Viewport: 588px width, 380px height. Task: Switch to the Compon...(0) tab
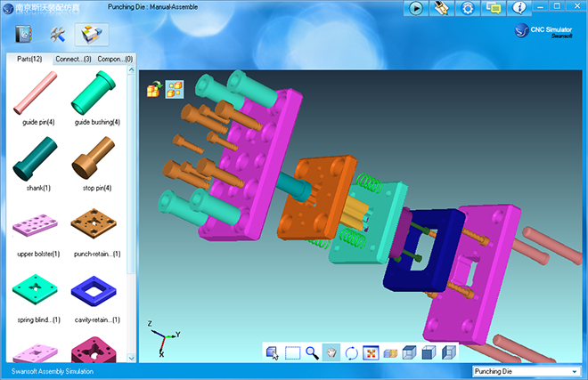coord(114,59)
